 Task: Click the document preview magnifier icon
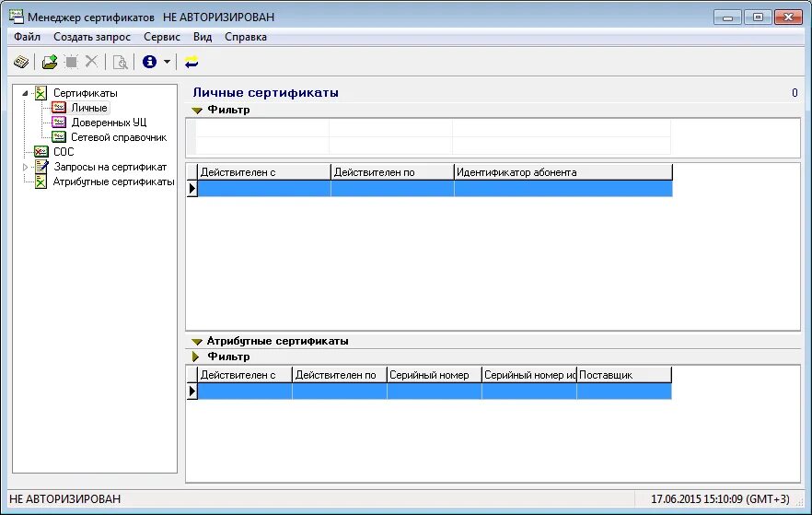(x=120, y=62)
